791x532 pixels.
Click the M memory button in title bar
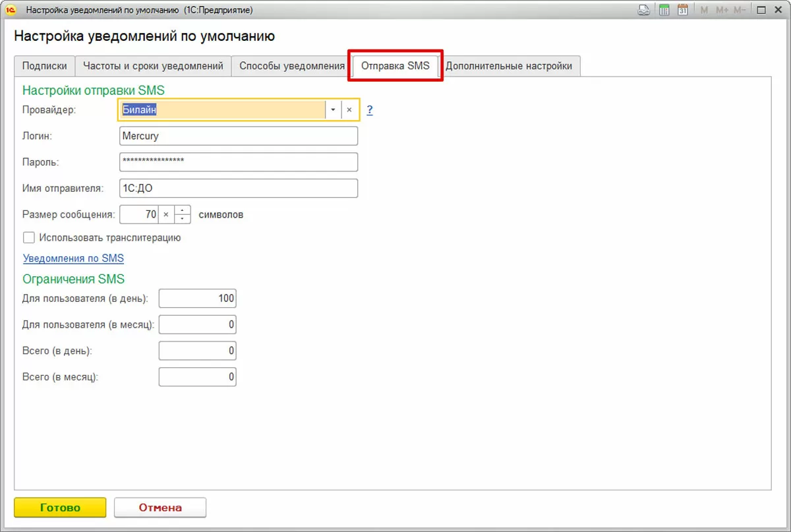pos(704,11)
